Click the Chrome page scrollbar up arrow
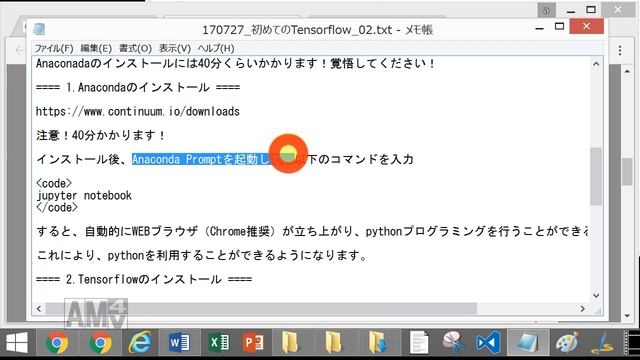The width and height of the screenshot is (640, 360). click(x=627, y=71)
